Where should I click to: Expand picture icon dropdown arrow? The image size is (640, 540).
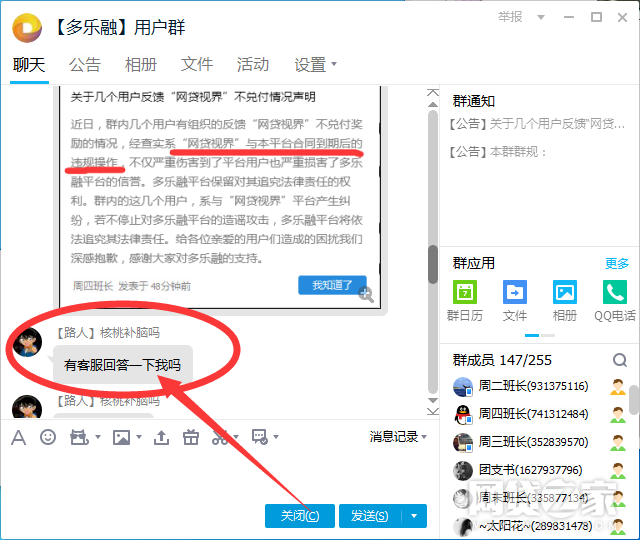click(x=139, y=437)
